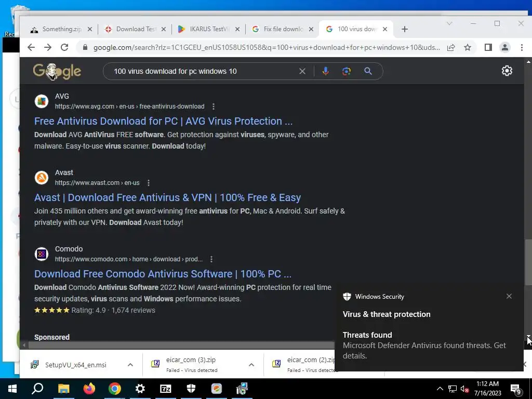The width and height of the screenshot is (532, 399).
Task: Show hidden system tray icons
Action: [440, 389]
